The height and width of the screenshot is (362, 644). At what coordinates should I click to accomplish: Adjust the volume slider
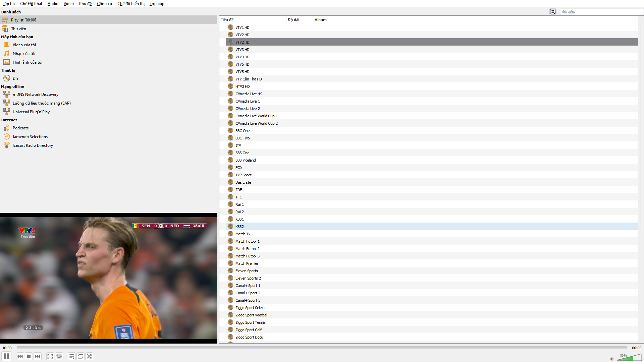tap(630, 358)
